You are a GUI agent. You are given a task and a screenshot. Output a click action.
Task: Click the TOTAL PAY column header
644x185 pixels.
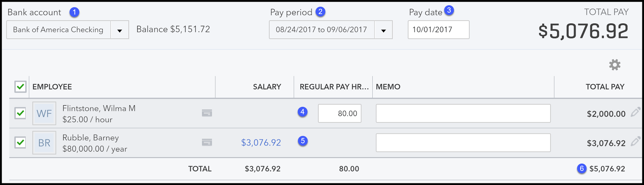point(605,87)
